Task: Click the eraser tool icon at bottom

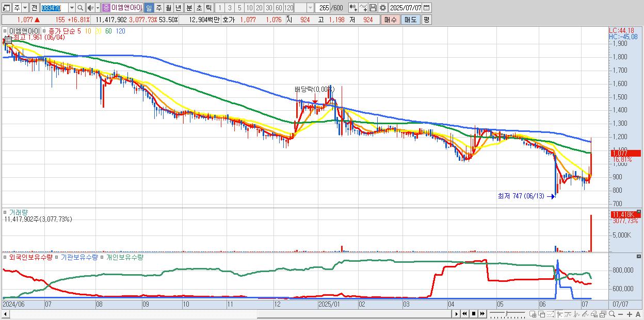Action: (594, 314)
